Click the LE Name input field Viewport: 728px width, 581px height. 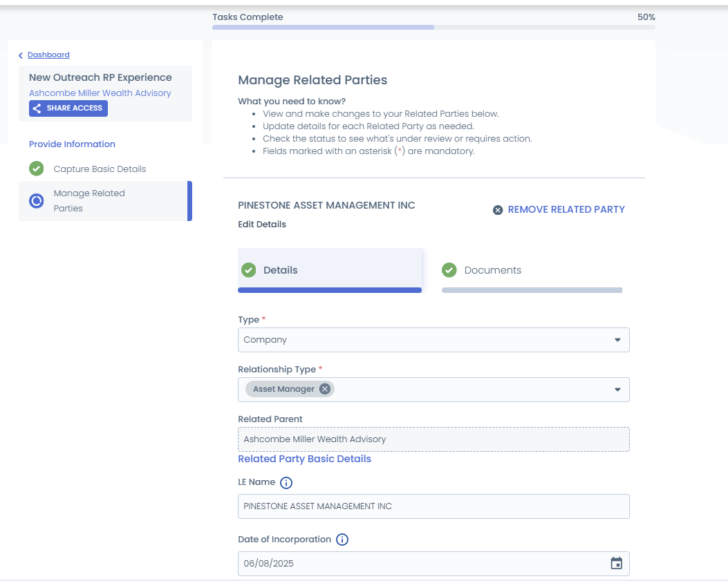point(433,506)
